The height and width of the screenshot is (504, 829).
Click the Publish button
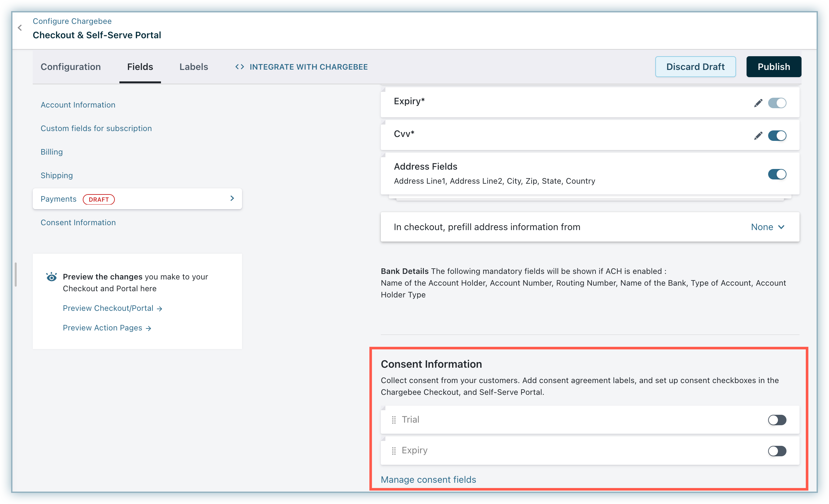pos(773,67)
